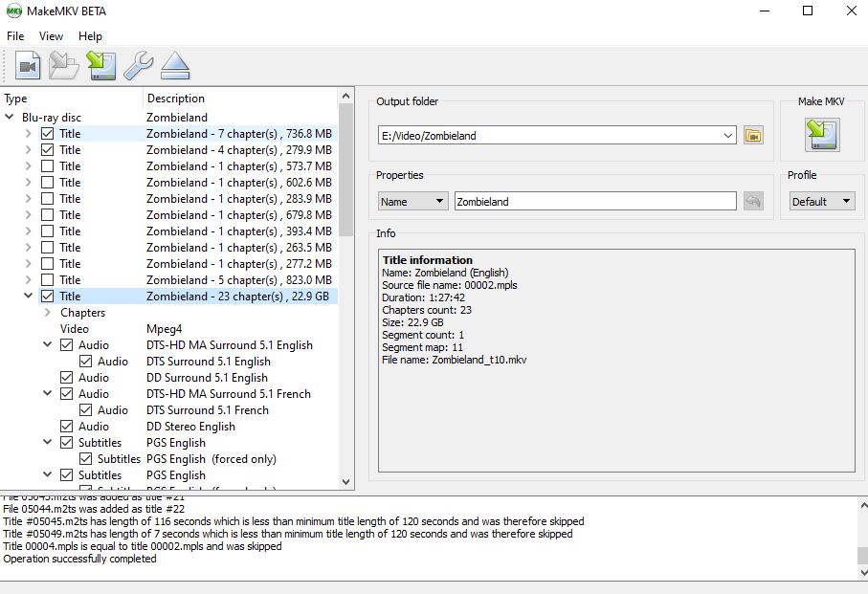868x594 pixels.
Task: Uncheck DTS-HD MA Surround 5.1 French audio
Action: pyautogui.click(x=66, y=394)
